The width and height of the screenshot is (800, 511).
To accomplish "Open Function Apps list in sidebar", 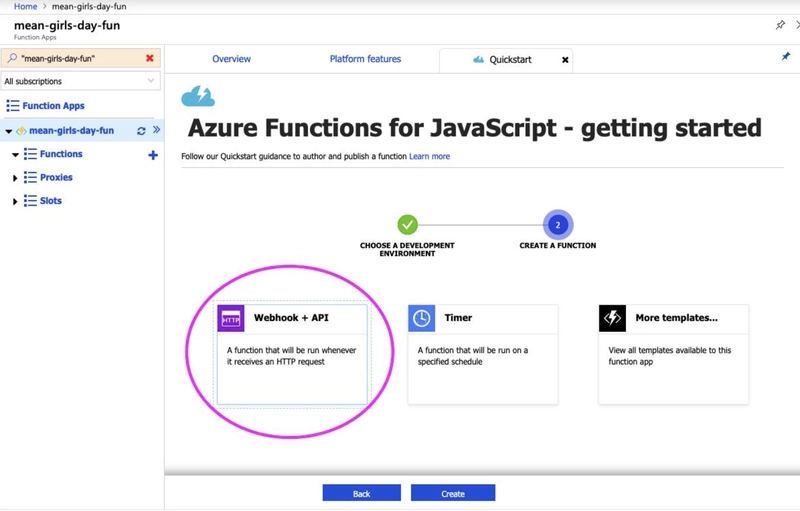I will point(53,106).
